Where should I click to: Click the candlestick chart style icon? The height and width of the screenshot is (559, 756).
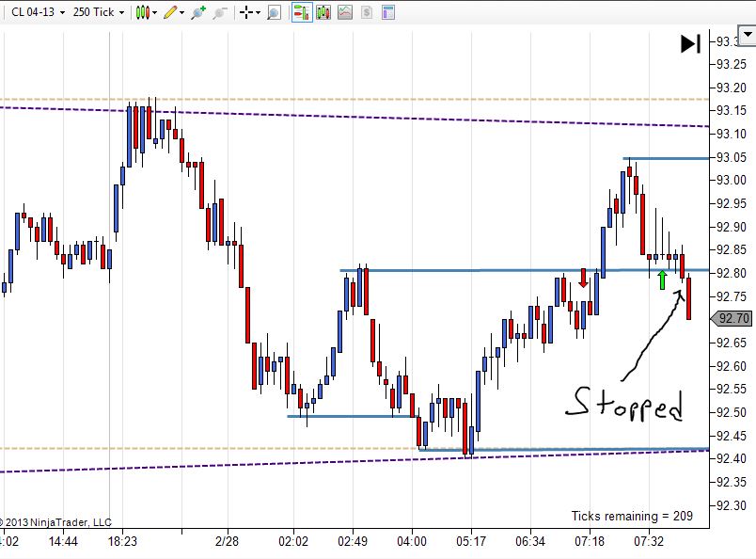142,12
